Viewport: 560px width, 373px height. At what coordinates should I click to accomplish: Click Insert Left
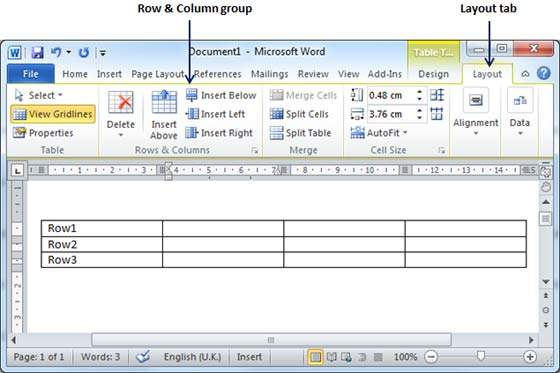coord(215,114)
